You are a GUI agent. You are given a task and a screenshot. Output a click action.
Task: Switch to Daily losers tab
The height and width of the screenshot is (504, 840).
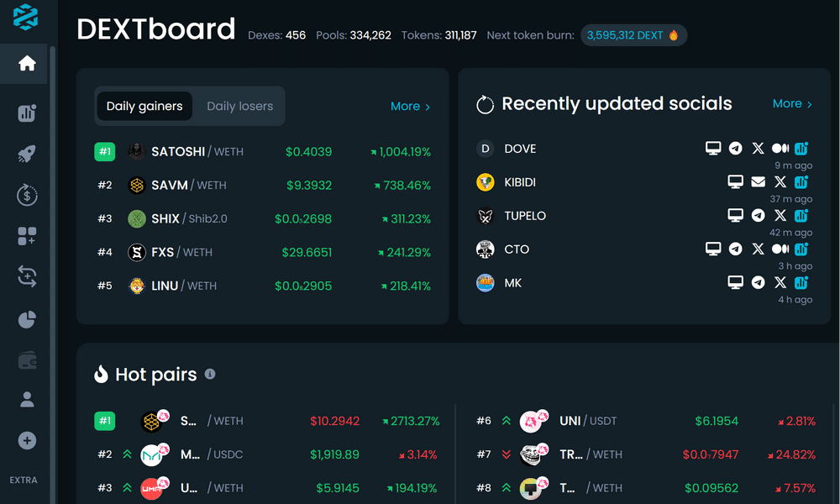tap(240, 106)
